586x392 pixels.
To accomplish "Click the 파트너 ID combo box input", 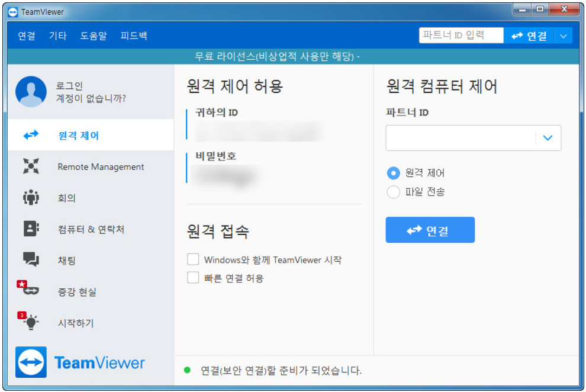I will click(461, 138).
